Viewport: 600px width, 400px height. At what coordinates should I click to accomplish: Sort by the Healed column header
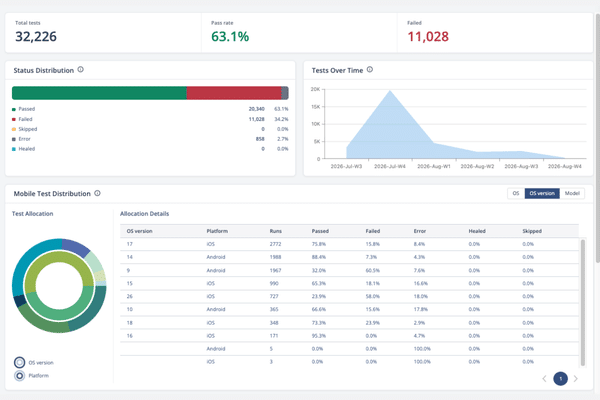477,231
